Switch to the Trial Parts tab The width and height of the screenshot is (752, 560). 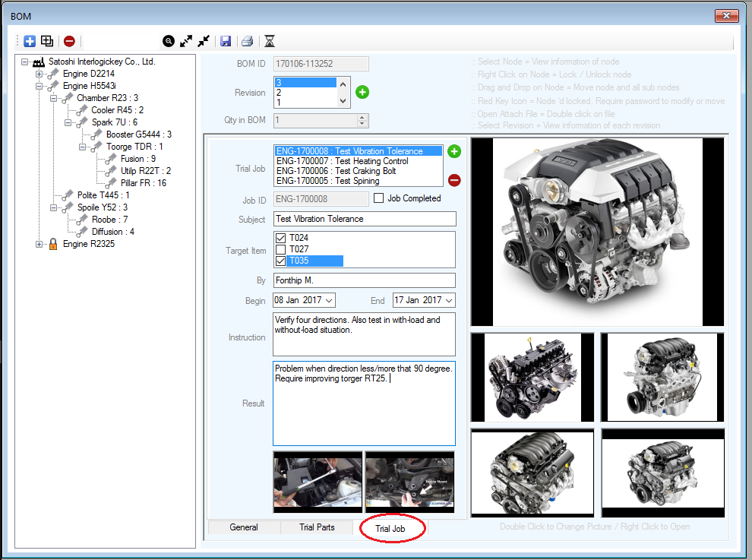tap(317, 527)
